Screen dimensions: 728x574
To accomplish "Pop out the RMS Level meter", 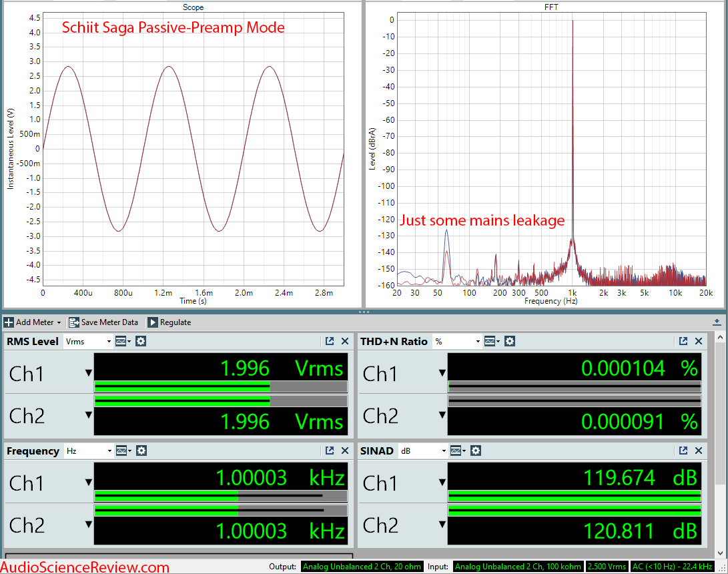I will pos(330,341).
